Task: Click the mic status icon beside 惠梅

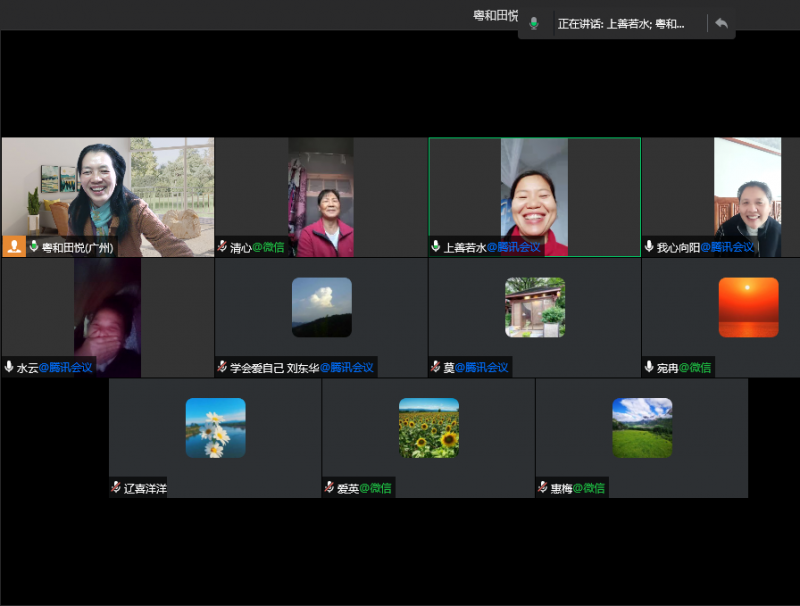Action: tap(543, 488)
